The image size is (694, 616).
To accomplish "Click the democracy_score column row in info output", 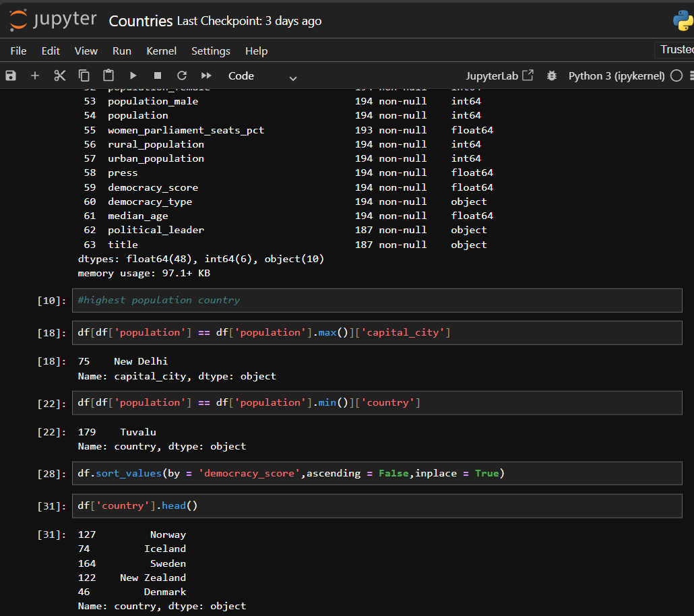I will click(288, 187).
